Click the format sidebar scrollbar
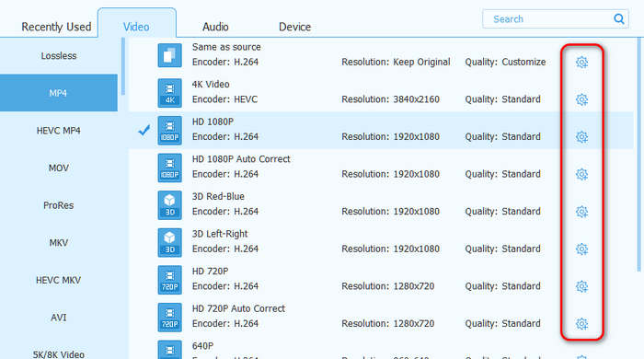Screen dimensions: 644x359 (x=122, y=67)
